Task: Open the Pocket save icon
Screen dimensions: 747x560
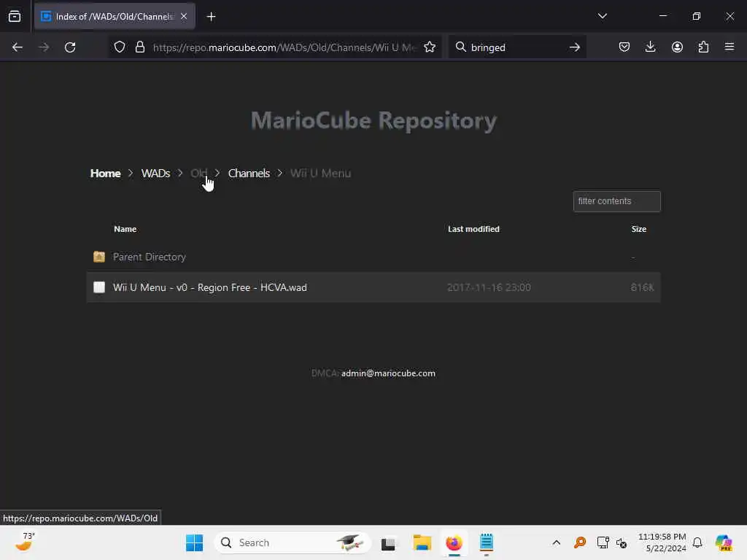Action: point(624,47)
